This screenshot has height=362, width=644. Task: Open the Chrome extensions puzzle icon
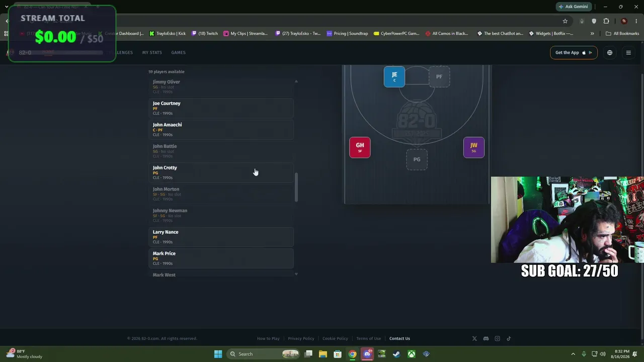point(606,21)
